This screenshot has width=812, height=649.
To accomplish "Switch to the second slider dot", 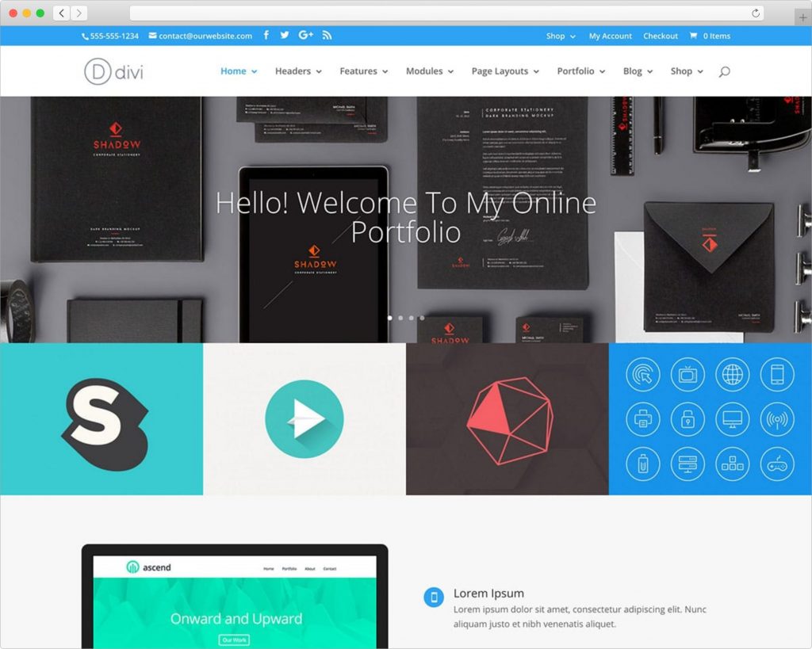I will pyautogui.click(x=400, y=318).
